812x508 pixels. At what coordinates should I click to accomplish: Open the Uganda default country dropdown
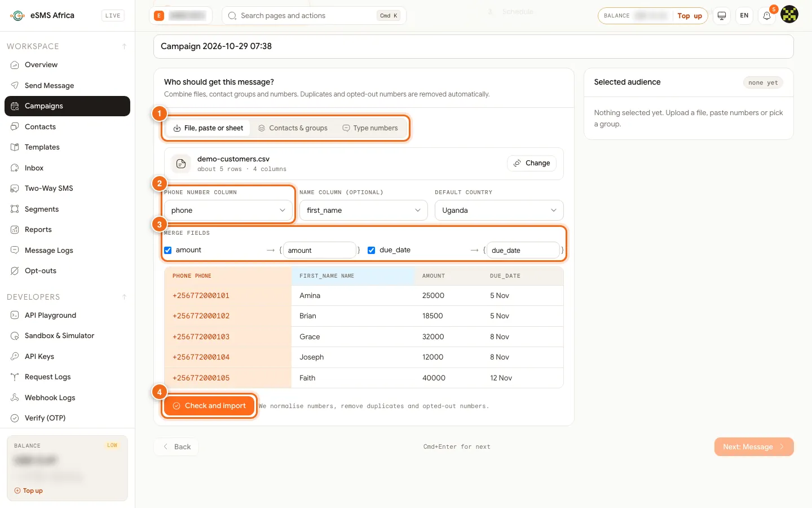[x=499, y=210]
